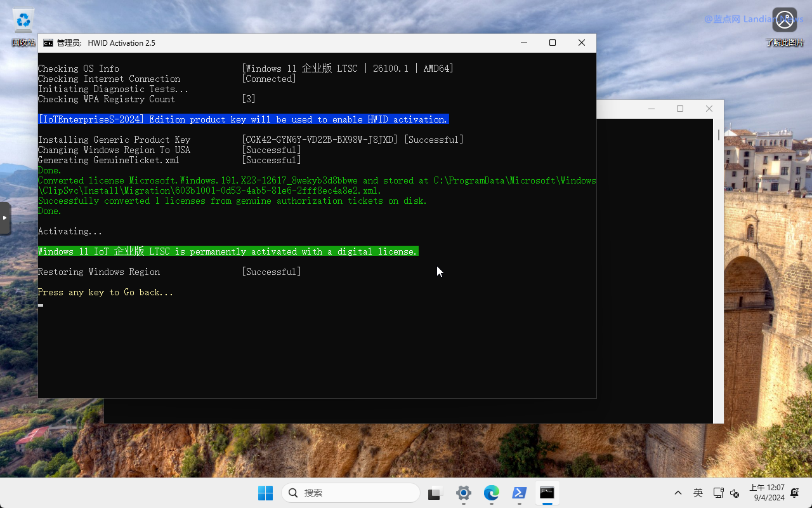The height and width of the screenshot is (508, 812).
Task: Click the 'Generating GenuineTicket.xml' line
Action: [169, 160]
